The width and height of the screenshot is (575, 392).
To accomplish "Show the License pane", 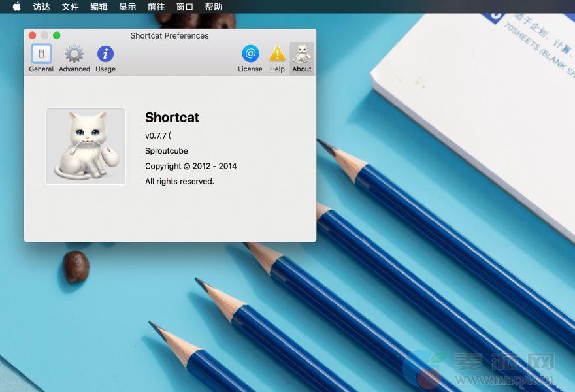I will click(250, 57).
